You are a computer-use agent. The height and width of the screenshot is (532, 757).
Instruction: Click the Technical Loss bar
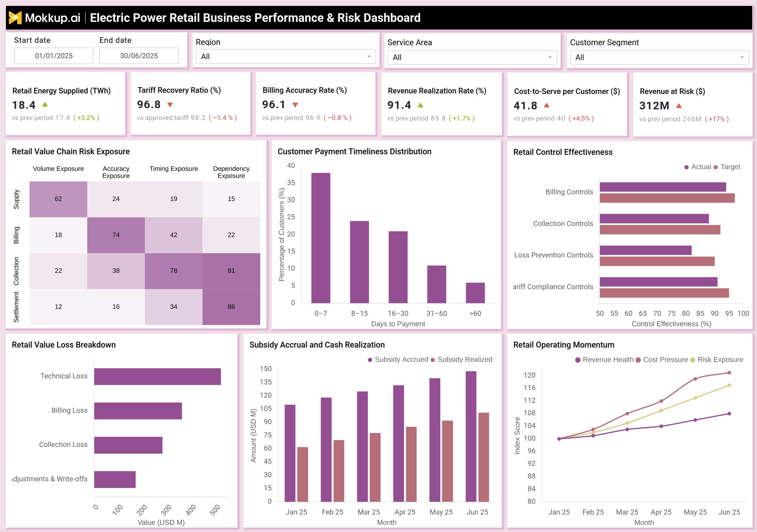157,377
